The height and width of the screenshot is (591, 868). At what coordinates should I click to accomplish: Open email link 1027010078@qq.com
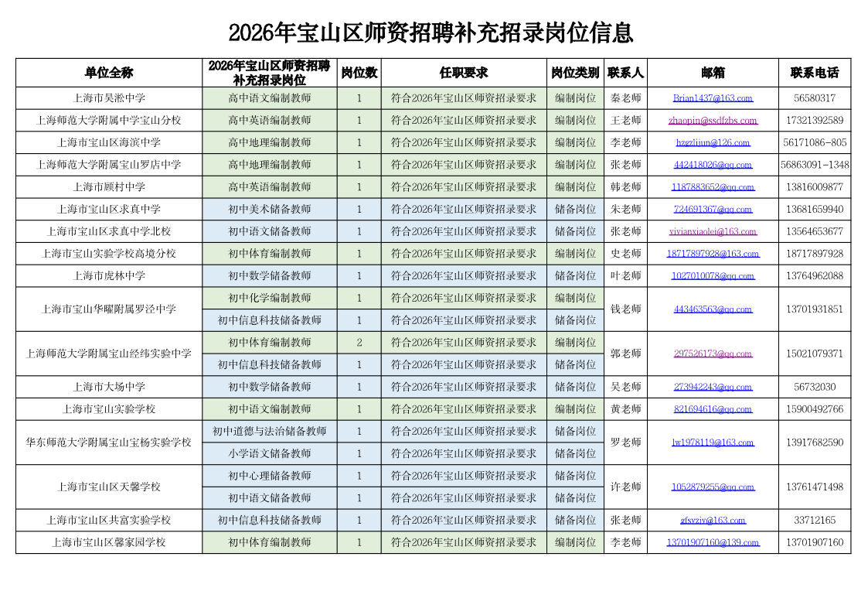click(x=713, y=275)
